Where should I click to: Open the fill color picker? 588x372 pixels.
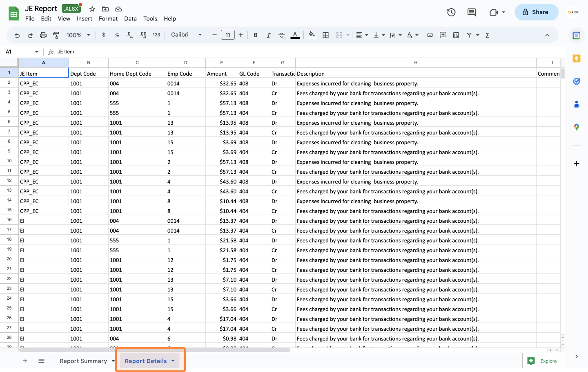coord(312,35)
